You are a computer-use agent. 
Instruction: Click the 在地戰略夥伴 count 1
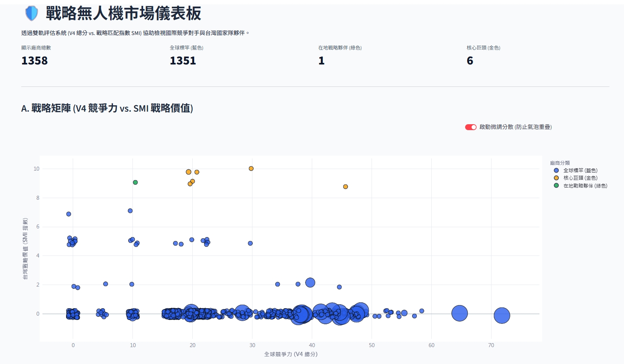tap(322, 61)
